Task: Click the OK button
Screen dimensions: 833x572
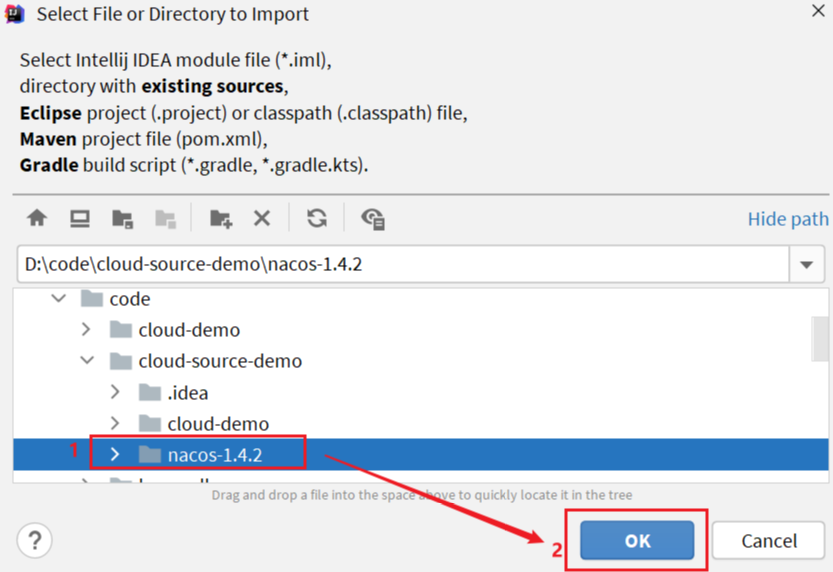Action: click(x=637, y=540)
